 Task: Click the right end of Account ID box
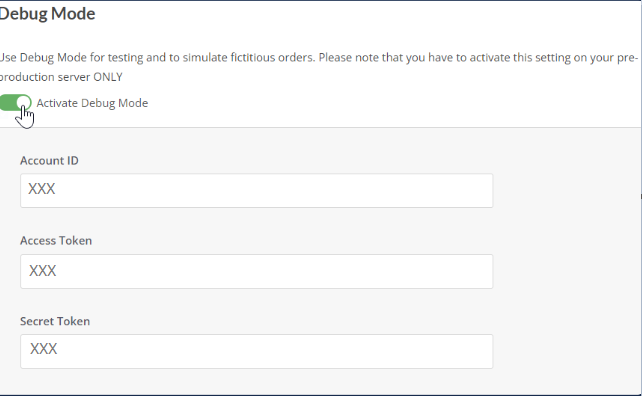pos(483,190)
